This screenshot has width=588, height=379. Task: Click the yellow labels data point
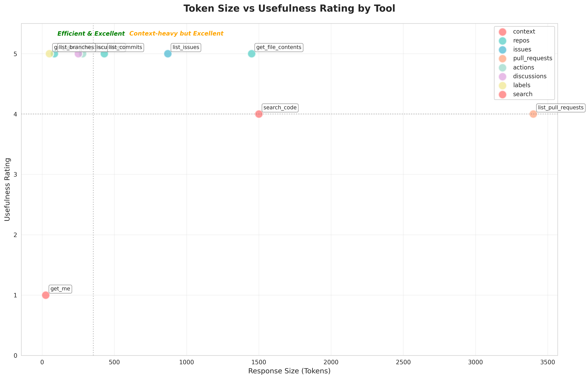click(49, 54)
